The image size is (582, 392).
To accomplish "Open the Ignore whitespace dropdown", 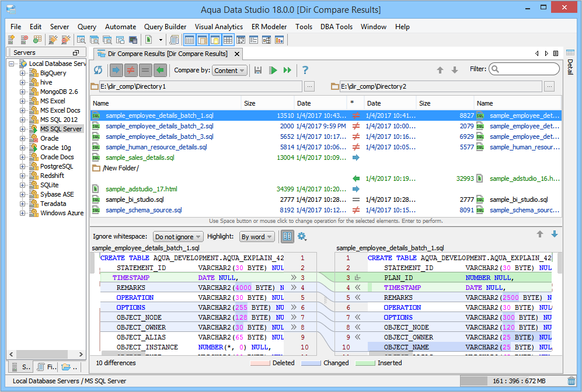I will (178, 237).
